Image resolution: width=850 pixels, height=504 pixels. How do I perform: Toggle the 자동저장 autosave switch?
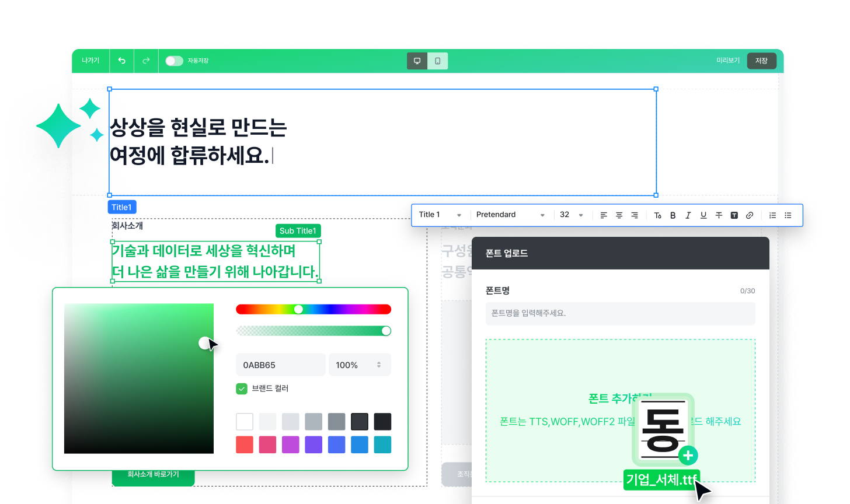(x=174, y=61)
